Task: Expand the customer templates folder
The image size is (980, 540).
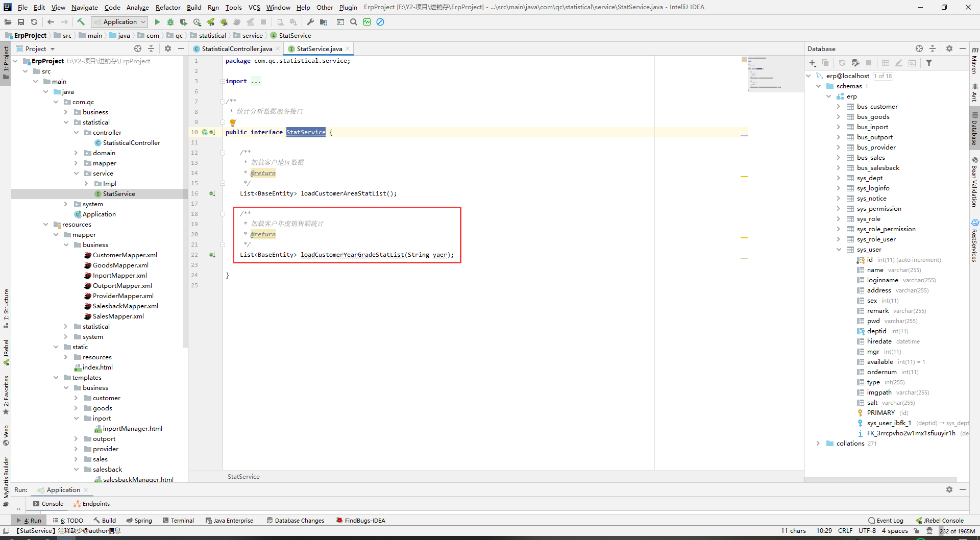Action: (x=76, y=398)
